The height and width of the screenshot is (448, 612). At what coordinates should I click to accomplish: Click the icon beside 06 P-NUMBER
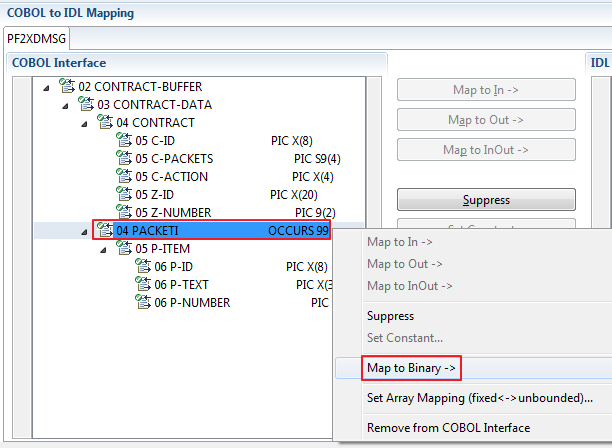click(x=143, y=302)
